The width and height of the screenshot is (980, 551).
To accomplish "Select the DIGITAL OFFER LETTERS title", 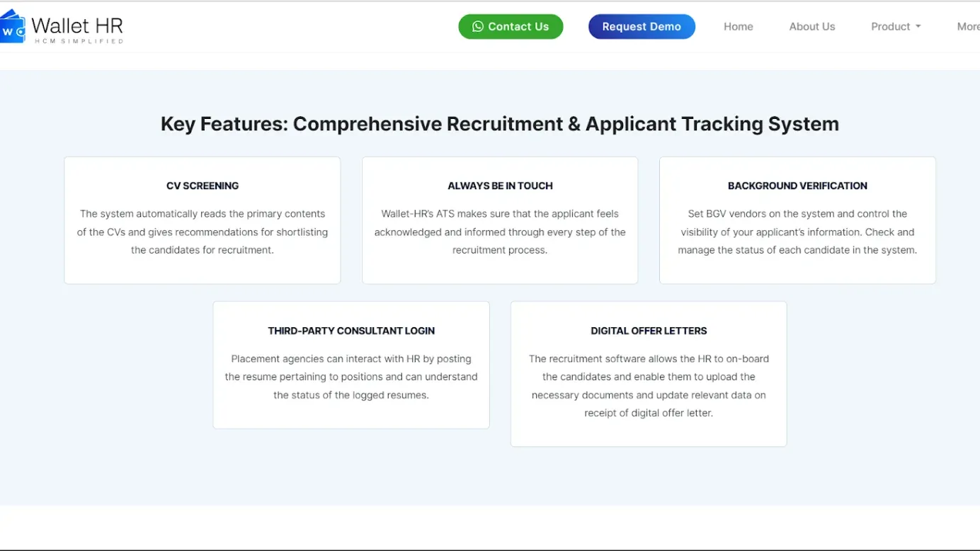I will (x=649, y=331).
